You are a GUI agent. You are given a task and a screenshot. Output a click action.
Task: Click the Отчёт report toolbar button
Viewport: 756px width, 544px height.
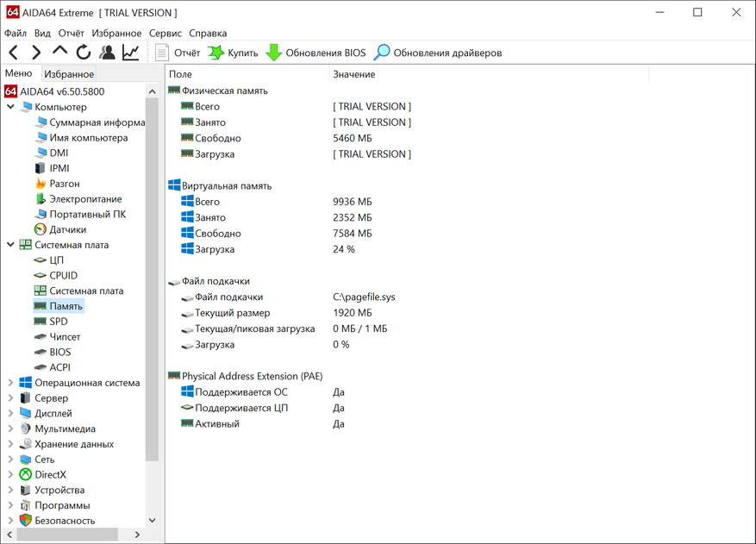[178, 53]
